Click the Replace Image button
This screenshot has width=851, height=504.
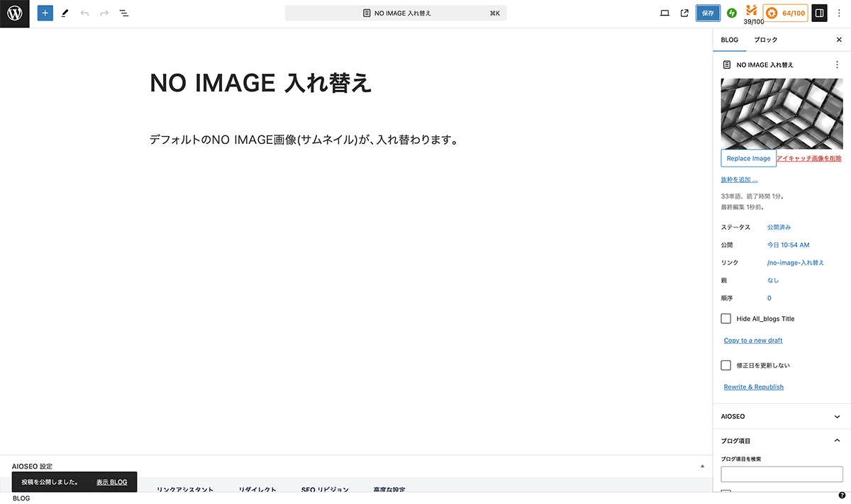[x=748, y=159]
